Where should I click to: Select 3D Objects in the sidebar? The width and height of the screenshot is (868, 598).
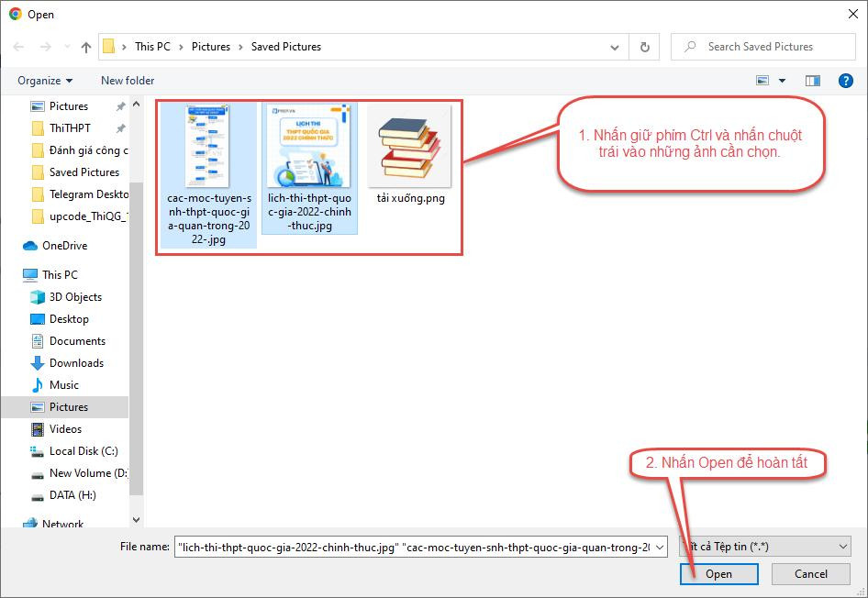(x=75, y=296)
